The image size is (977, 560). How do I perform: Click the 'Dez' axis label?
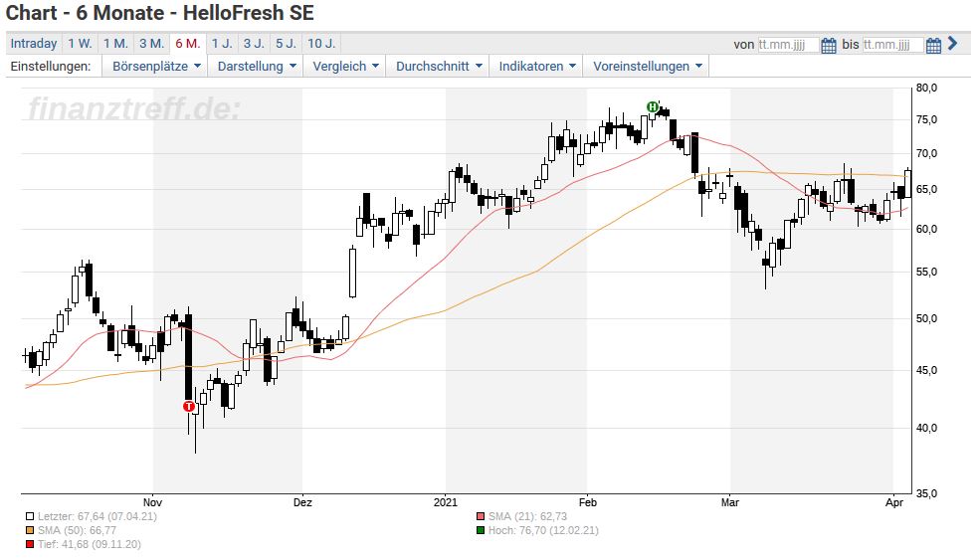[302, 502]
